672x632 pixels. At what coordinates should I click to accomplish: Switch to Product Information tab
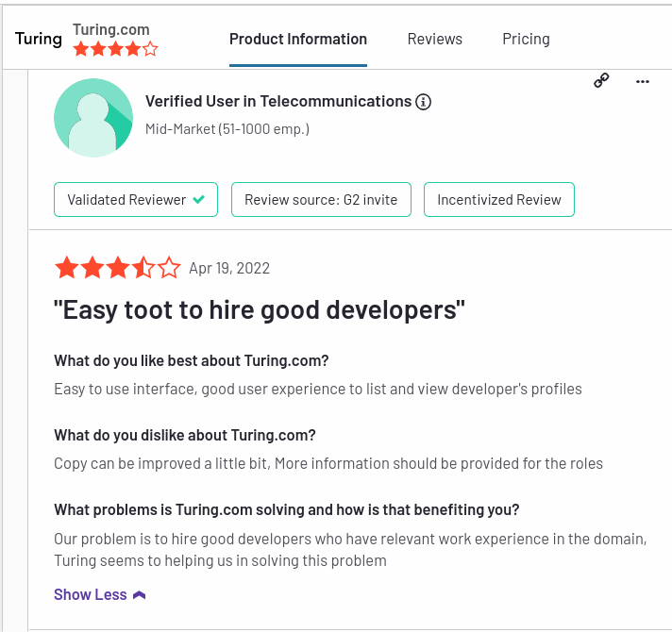click(x=298, y=39)
